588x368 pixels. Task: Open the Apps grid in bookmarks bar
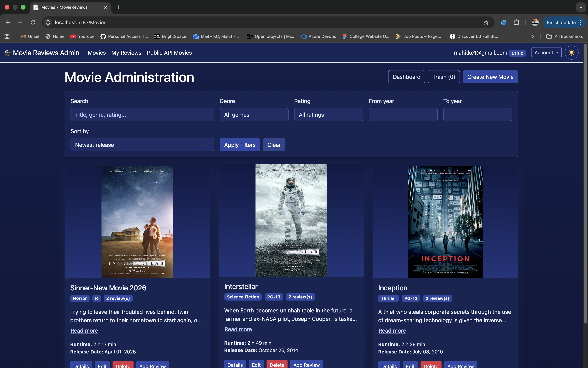tap(7, 36)
